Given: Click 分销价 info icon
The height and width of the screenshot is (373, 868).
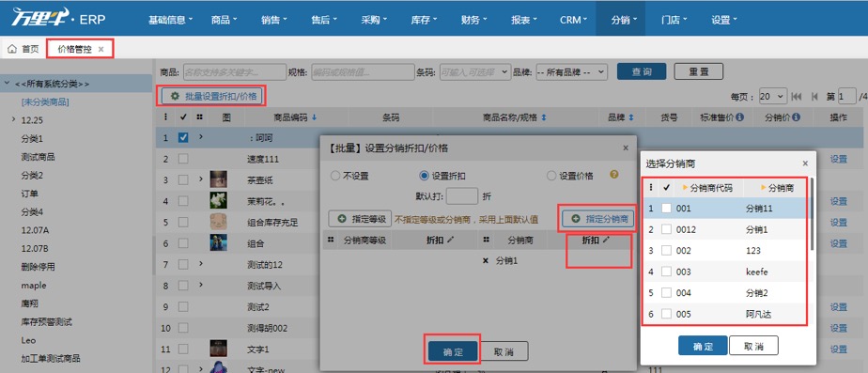Looking at the screenshot, I should pos(796,117).
